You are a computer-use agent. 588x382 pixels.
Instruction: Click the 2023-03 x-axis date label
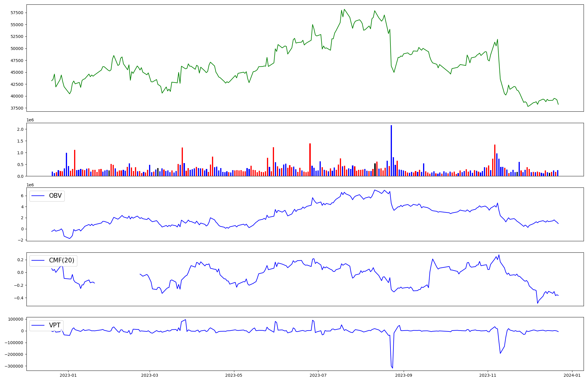(x=150, y=375)
